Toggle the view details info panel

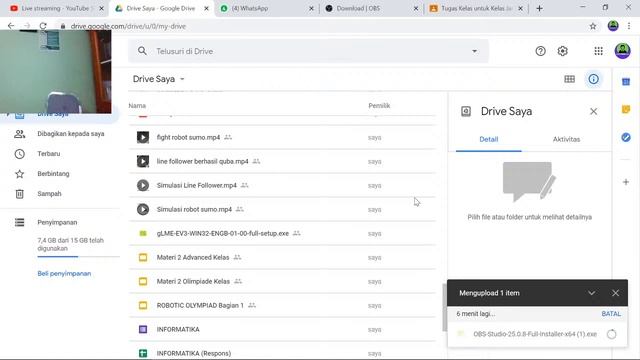click(593, 79)
